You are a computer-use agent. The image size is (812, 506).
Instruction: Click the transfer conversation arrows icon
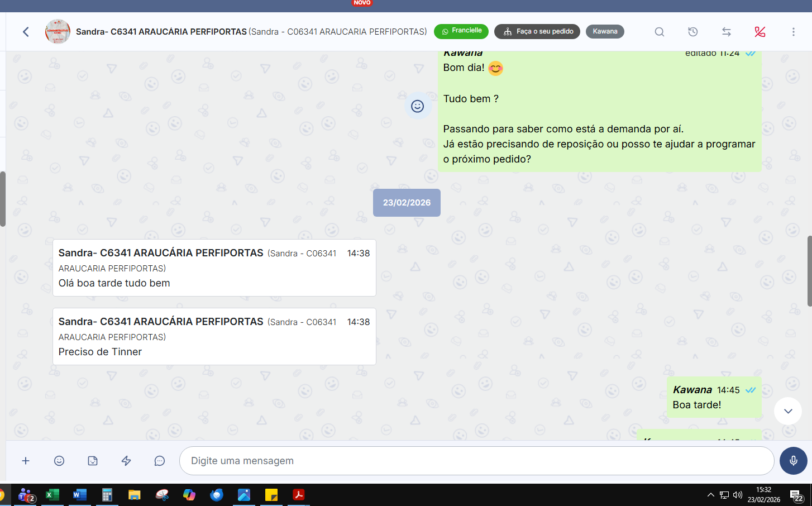coord(727,32)
